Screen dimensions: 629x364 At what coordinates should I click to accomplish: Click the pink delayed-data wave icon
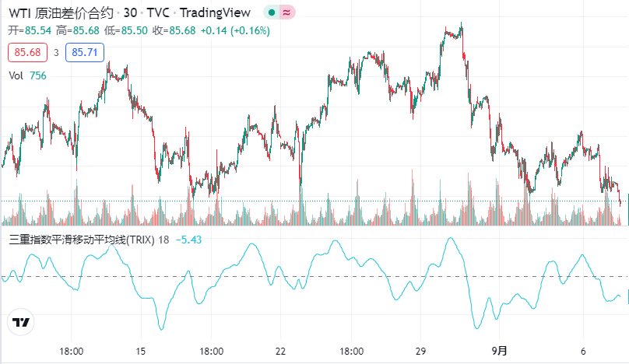pos(286,12)
